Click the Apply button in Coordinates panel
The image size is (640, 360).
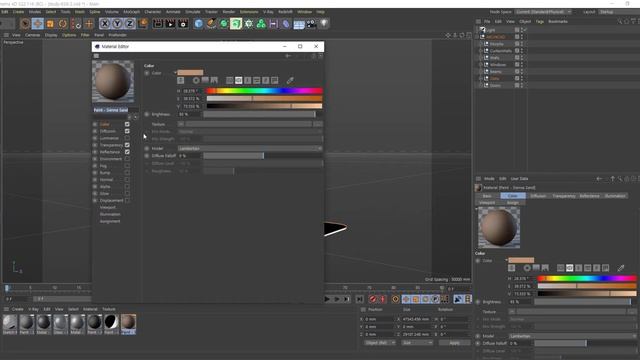coord(454,343)
